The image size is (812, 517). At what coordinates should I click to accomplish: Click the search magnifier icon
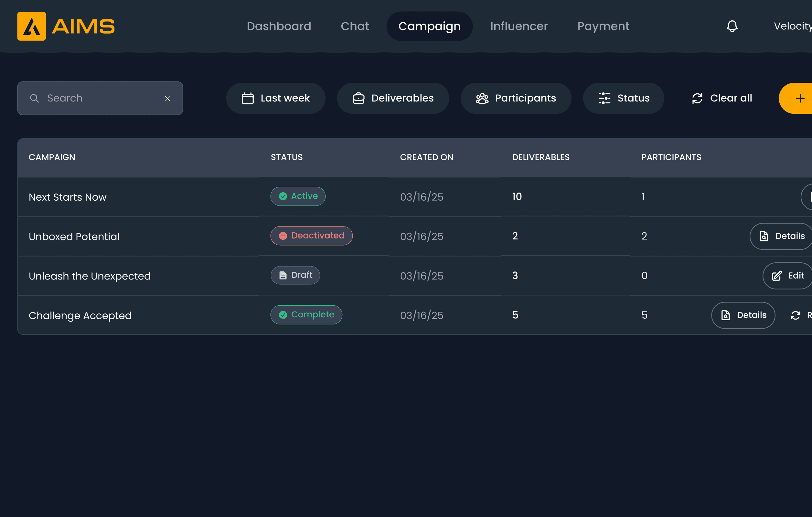[34, 98]
